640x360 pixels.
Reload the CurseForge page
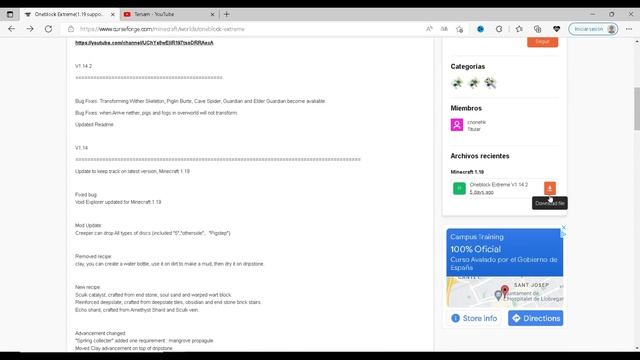coord(48,29)
